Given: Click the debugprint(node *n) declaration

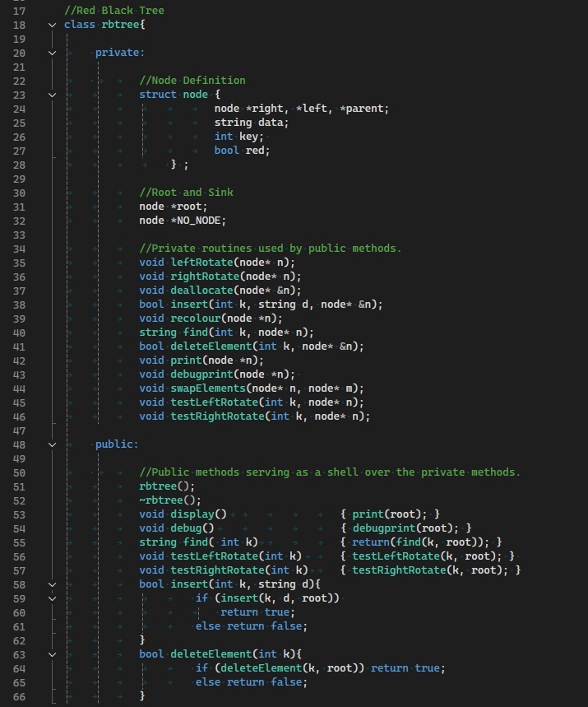Looking at the screenshot, I should [x=217, y=374].
